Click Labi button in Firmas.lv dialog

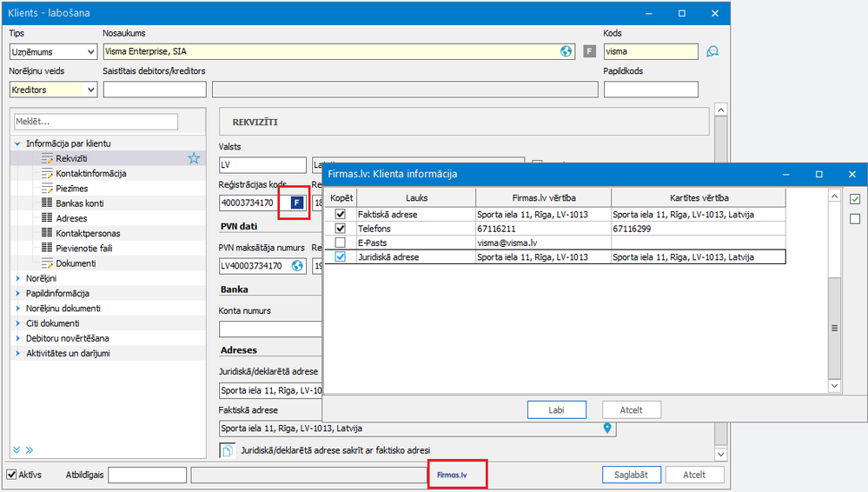(x=556, y=409)
